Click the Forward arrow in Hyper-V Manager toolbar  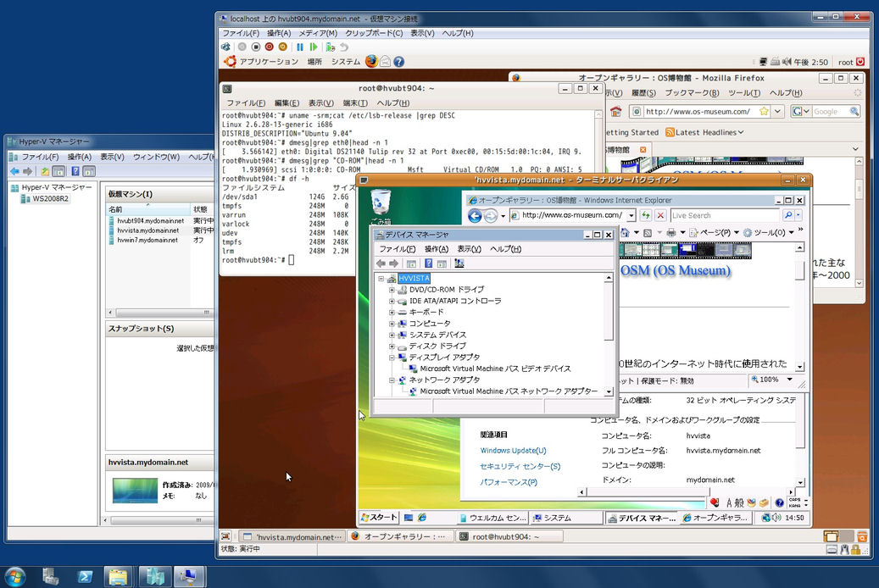[x=27, y=171]
